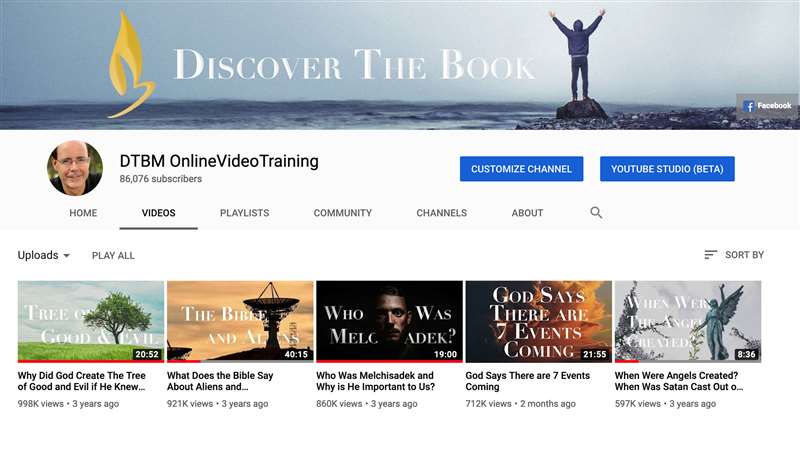
Task: Select the Playlists tab
Action: click(244, 213)
